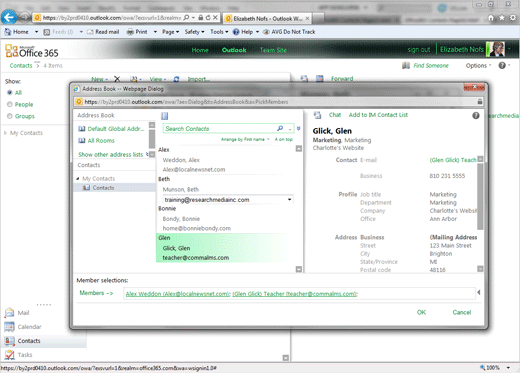Expand My Contacts in left sidebar
Viewport: 520px width, 373px height.
(x=5, y=133)
